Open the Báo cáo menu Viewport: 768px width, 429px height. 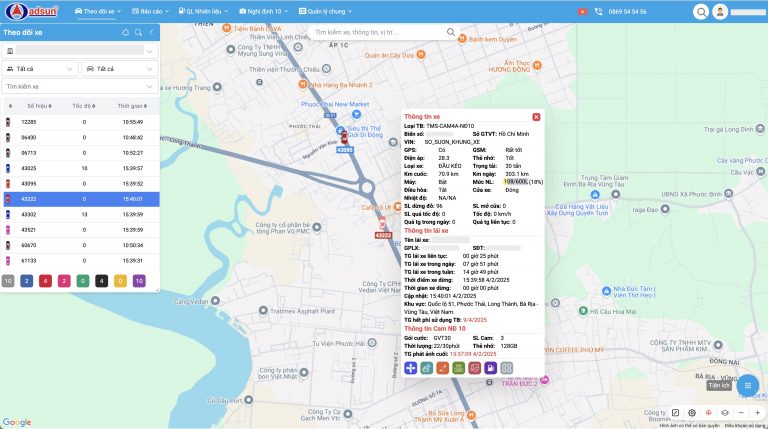coord(149,11)
